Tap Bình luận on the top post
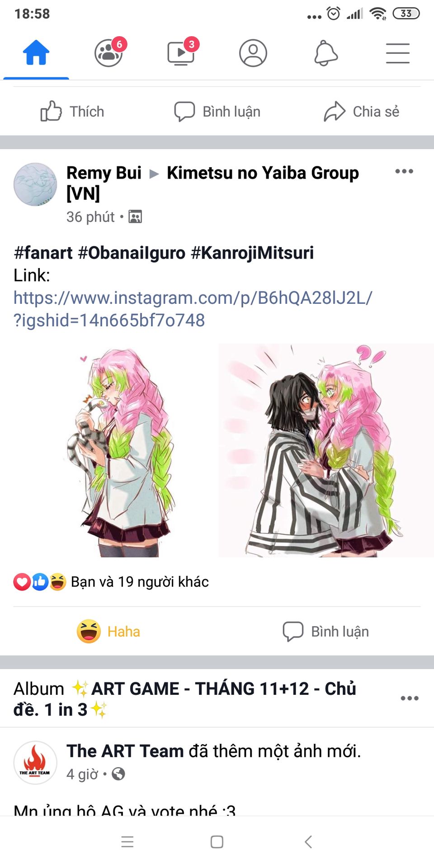 [217, 111]
